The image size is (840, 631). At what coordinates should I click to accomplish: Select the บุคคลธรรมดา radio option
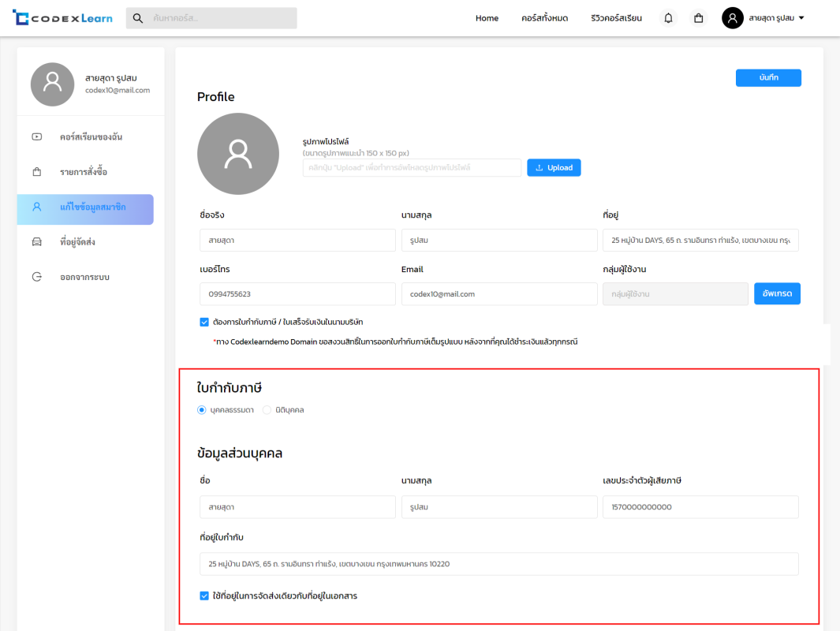tap(202, 410)
